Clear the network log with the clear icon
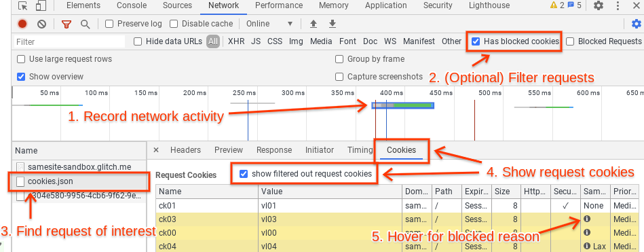644x252 pixels. point(41,24)
